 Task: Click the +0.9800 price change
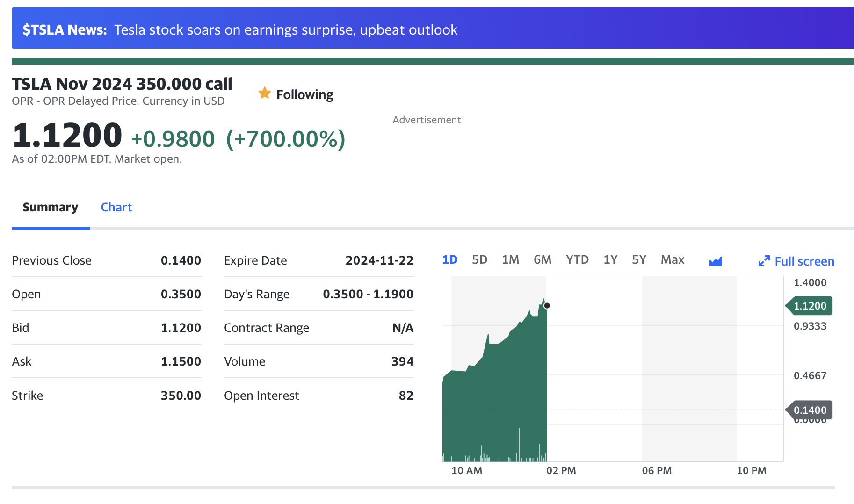pos(173,139)
